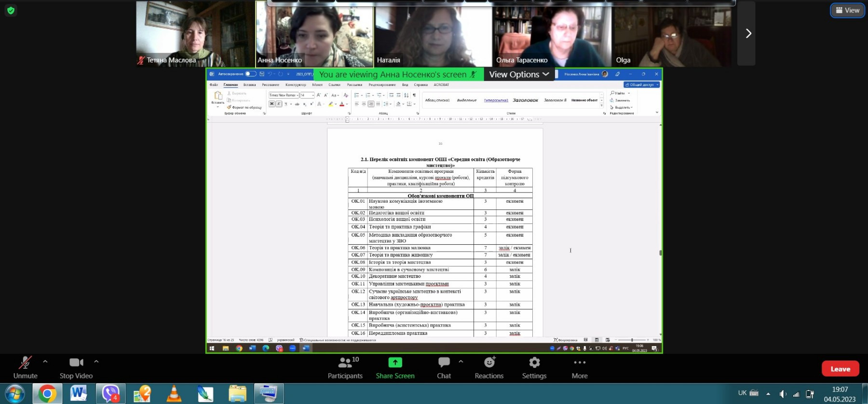Switch to the Главная ribbon tab

click(231, 85)
